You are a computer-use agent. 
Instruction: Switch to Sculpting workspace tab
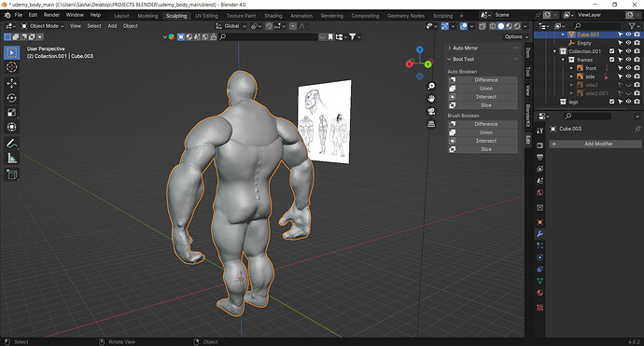[x=176, y=16]
